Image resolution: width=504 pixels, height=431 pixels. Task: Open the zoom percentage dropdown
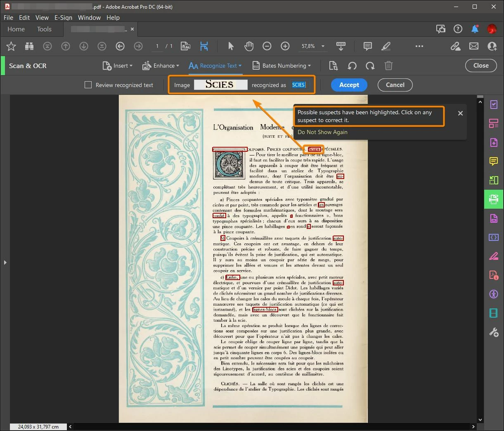323,46
